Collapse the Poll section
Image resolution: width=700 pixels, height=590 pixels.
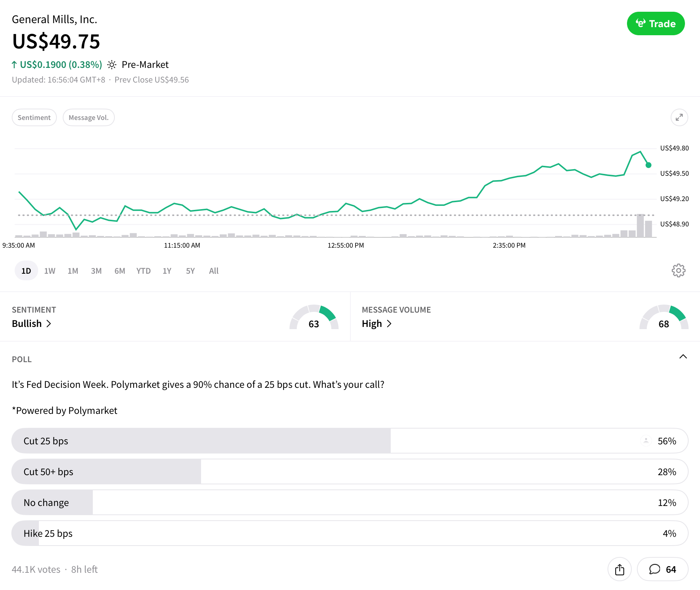point(683,357)
